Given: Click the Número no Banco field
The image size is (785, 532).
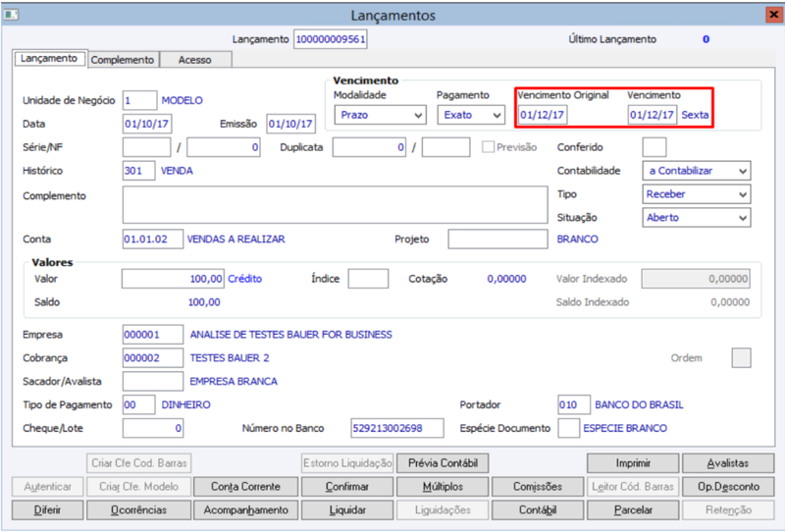Looking at the screenshot, I should coord(397,428).
